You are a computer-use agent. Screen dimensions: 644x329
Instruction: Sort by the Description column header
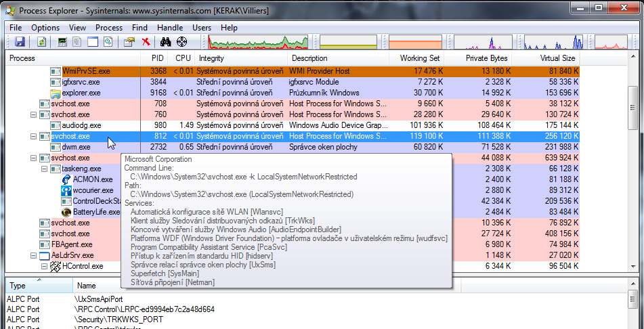tap(338, 58)
